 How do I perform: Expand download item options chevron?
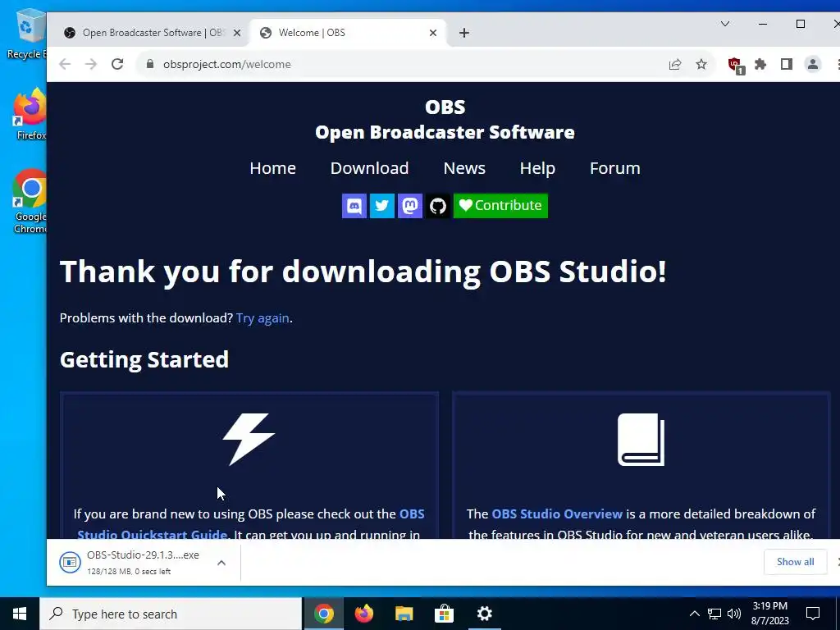tap(221, 563)
